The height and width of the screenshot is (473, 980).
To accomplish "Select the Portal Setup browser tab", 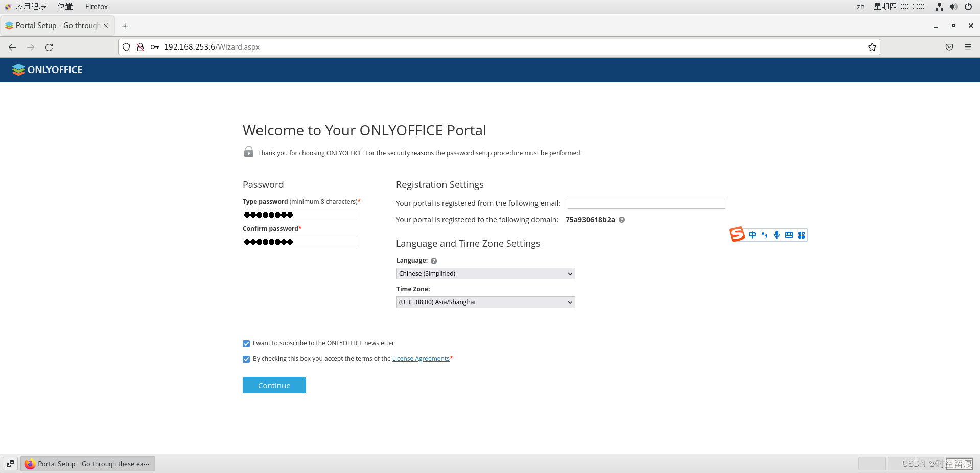I will (57, 26).
